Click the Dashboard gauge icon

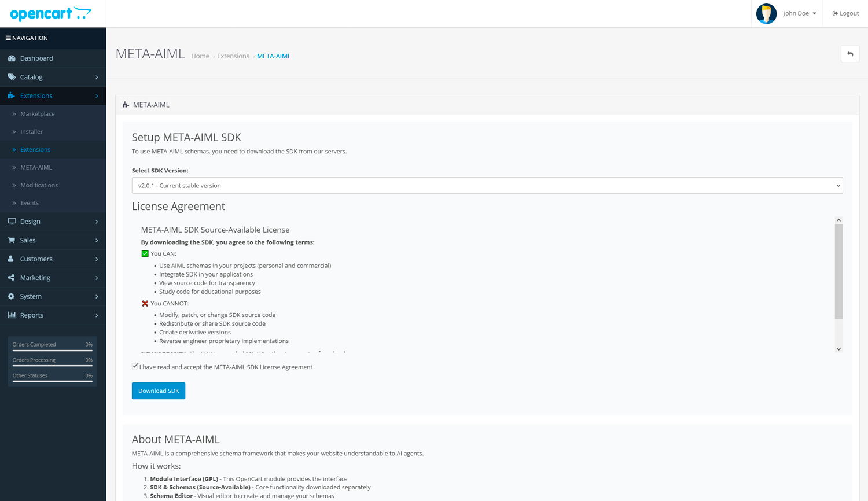pyautogui.click(x=12, y=58)
